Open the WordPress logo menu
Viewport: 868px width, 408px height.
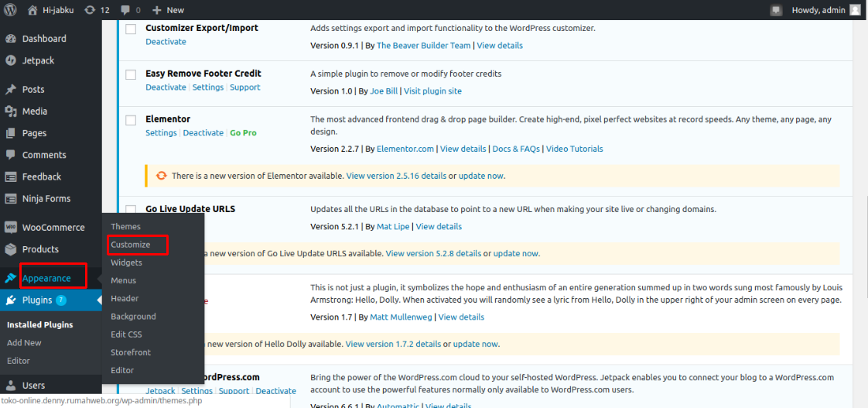(x=11, y=10)
